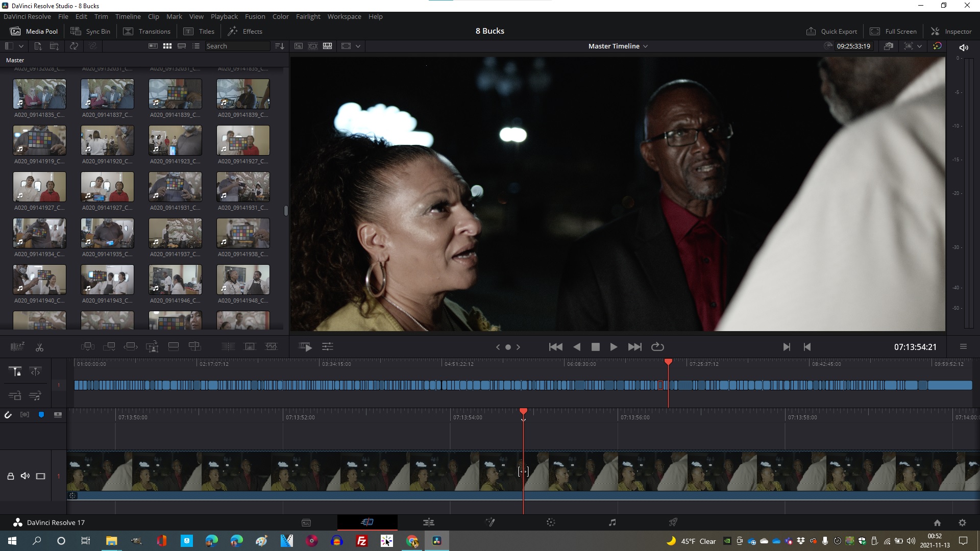Click the Import Media icon
980x551 pixels.
[38, 46]
